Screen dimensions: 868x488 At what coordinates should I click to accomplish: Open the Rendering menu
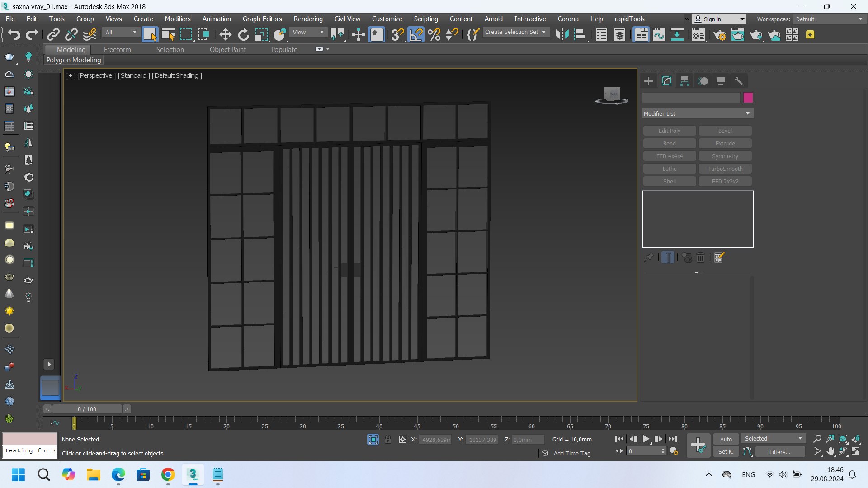point(308,19)
